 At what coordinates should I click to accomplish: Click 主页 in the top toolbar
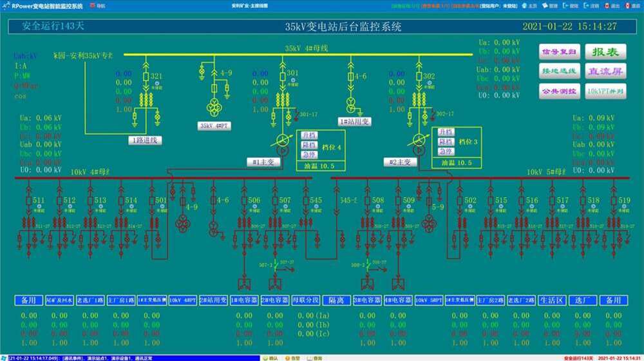pyautogui.click(x=529, y=6)
